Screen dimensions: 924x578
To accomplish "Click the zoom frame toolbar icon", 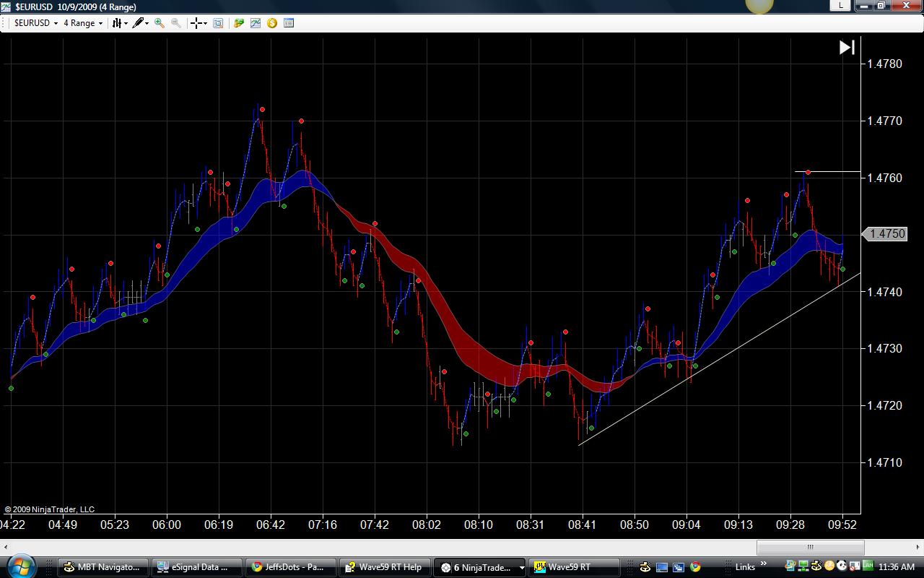I will [x=218, y=23].
